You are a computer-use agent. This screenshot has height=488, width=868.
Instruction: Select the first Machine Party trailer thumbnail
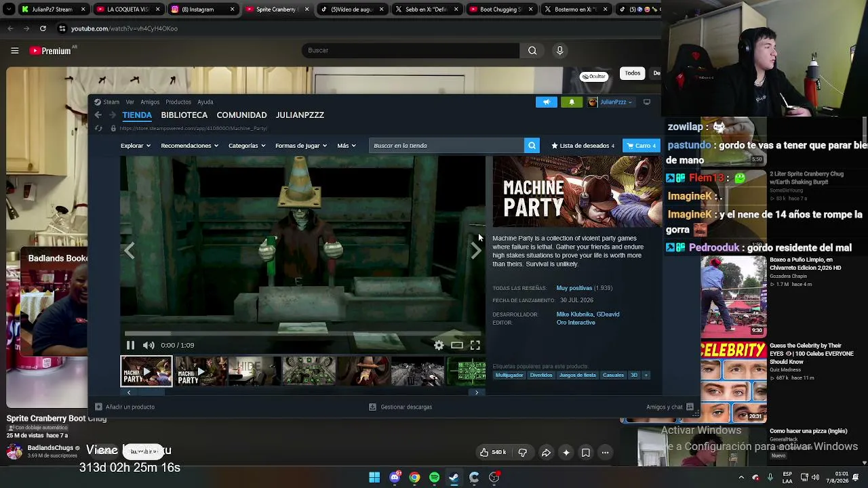pyautogui.click(x=146, y=371)
